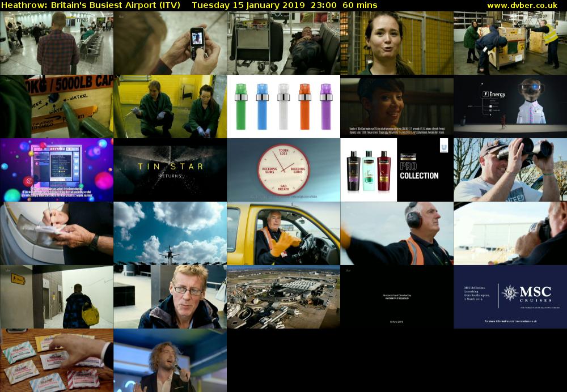Click the man wearing ear defenders thumbnail

[x=397, y=233]
